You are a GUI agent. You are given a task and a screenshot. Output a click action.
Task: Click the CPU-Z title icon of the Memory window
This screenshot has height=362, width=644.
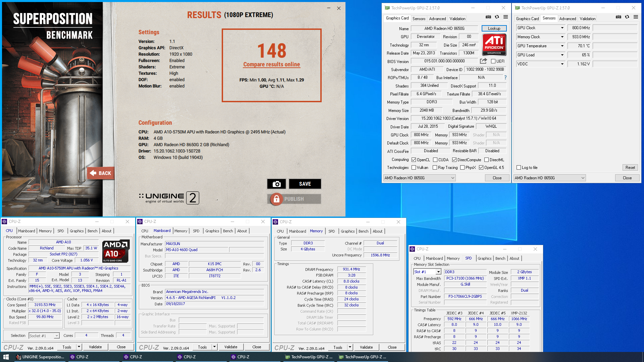pos(275,222)
